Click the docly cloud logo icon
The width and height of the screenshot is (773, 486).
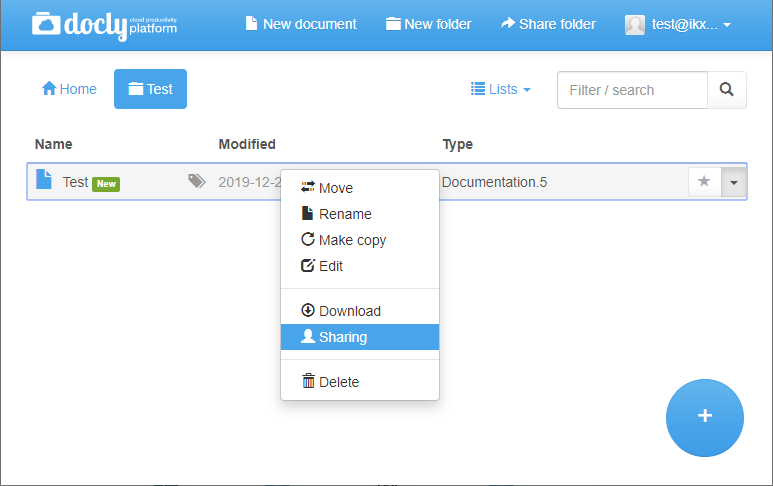(46, 24)
